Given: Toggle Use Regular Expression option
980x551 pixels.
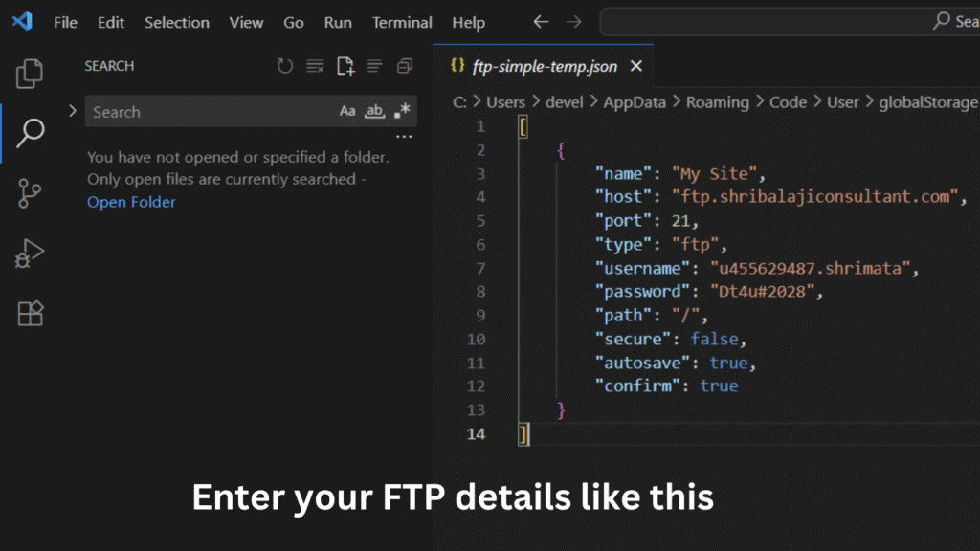Looking at the screenshot, I should [403, 112].
